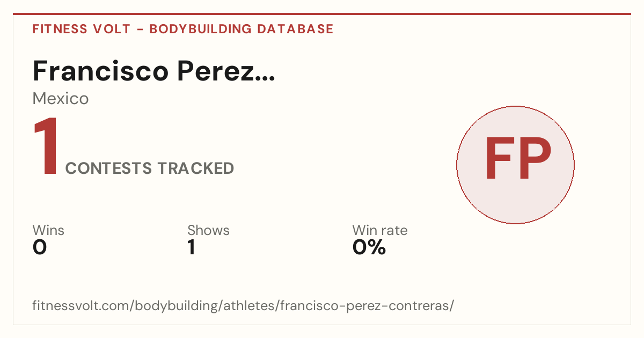Open the fitnessvolt.com athlete URL at bottom
The width and height of the screenshot is (644, 338).
pyautogui.click(x=243, y=306)
